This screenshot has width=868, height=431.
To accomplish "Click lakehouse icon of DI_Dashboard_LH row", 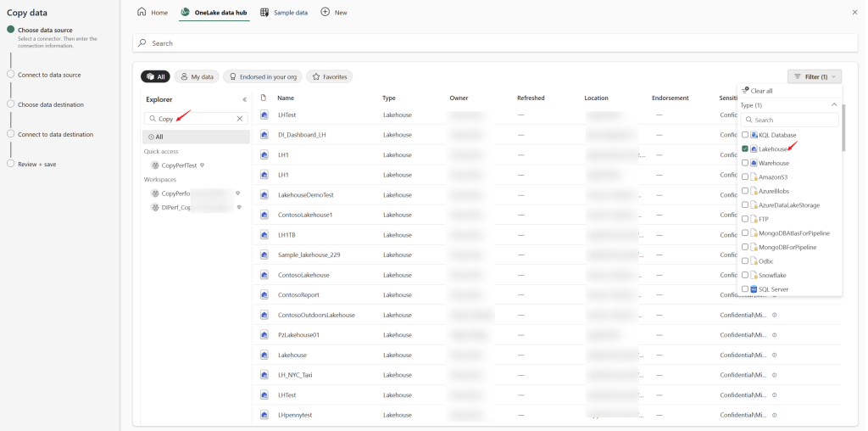I will point(264,135).
